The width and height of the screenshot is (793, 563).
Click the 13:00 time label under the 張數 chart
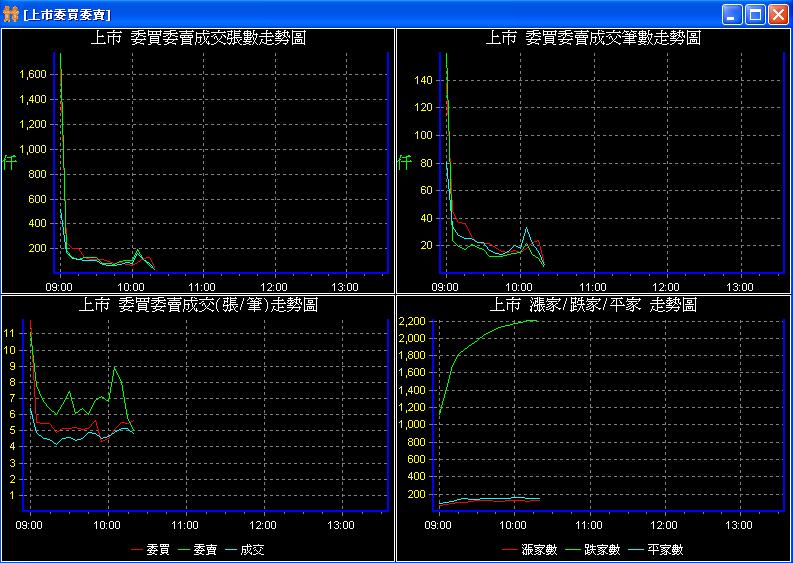(x=345, y=287)
